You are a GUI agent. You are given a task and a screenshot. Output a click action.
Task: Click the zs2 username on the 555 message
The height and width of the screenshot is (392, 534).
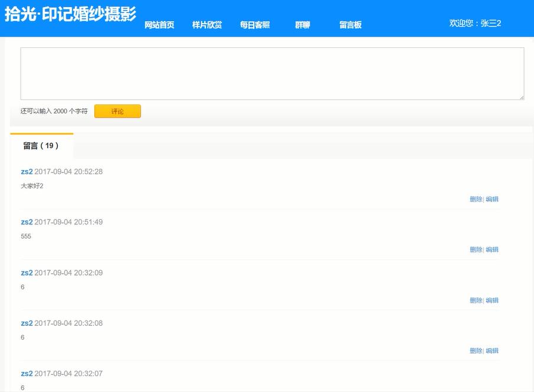click(26, 222)
